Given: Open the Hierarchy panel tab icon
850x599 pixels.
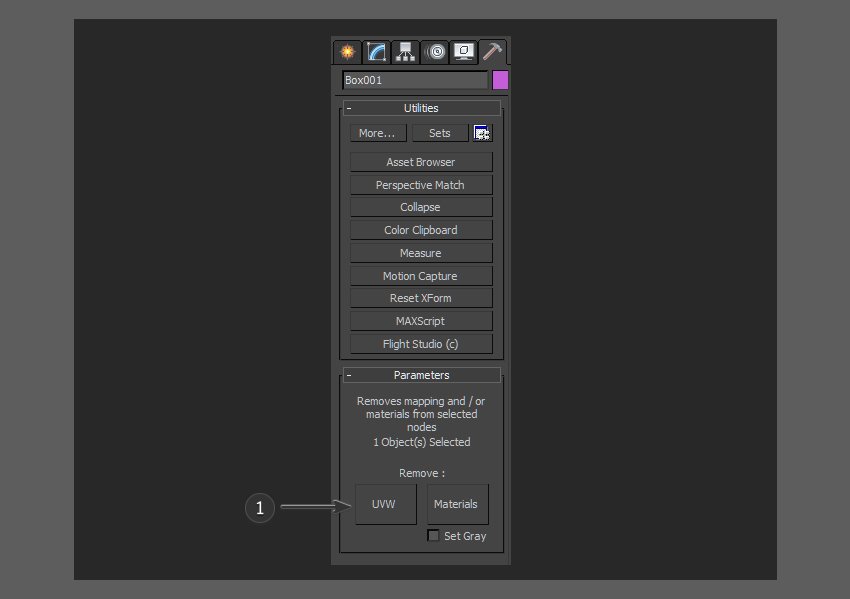Looking at the screenshot, I should [x=405, y=51].
